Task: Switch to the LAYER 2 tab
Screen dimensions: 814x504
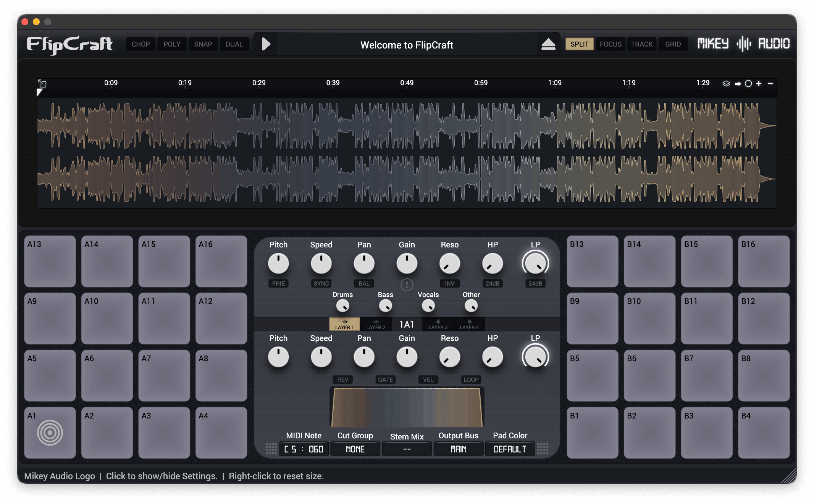Action: click(x=376, y=324)
